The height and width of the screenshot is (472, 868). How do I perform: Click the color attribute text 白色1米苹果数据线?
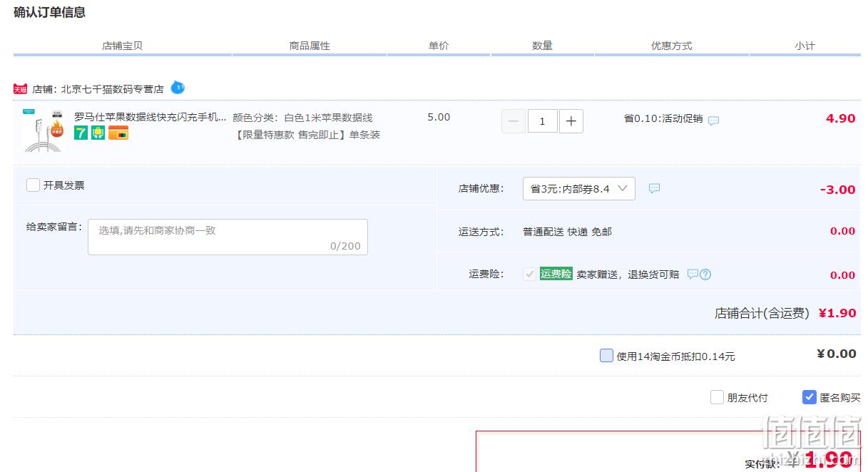[328, 118]
